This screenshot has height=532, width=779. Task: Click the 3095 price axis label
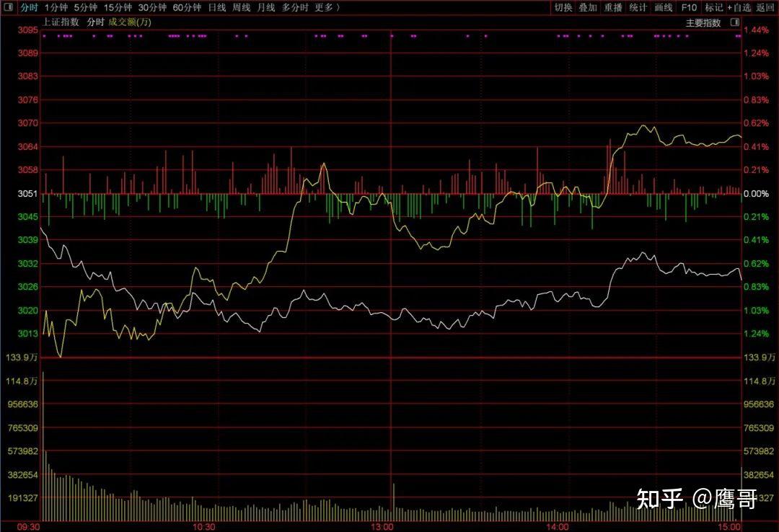click(x=28, y=30)
